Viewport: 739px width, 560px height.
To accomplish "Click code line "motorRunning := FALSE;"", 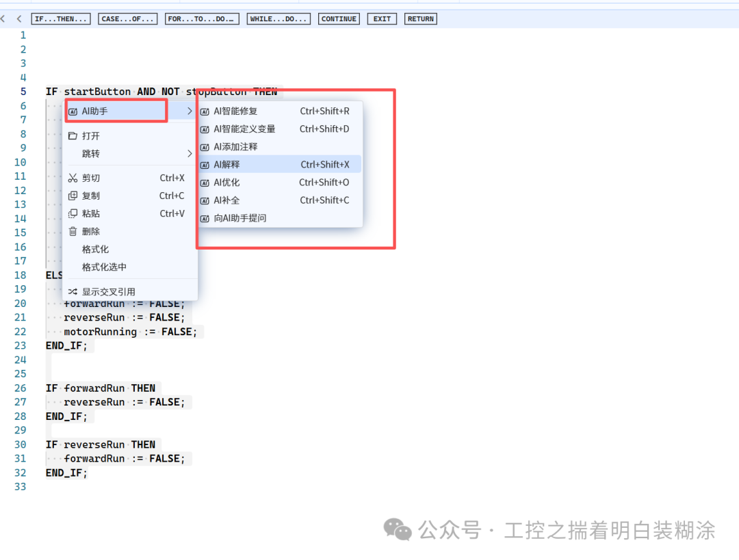I will point(131,332).
